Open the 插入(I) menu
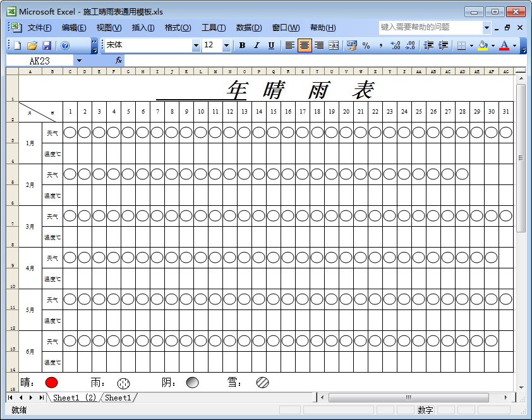This screenshot has width=532, height=420. tap(143, 28)
